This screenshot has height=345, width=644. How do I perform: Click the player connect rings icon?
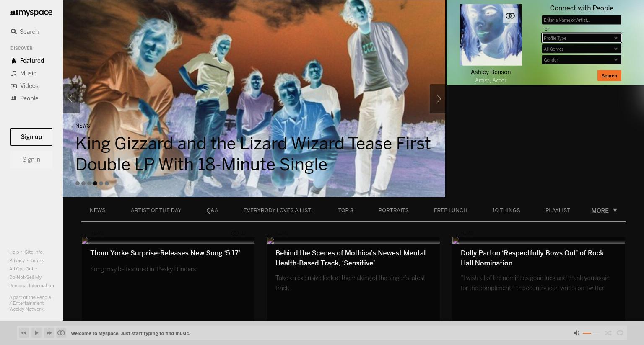[x=61, y=333]
